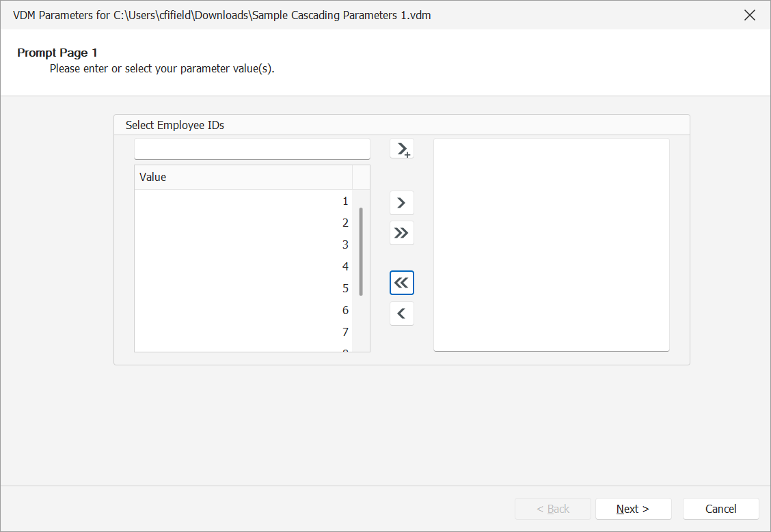The width and height of the screenshot is (771, 532).
Task: Close the VDM Parameters dialog
Action: tap(750, 15)
